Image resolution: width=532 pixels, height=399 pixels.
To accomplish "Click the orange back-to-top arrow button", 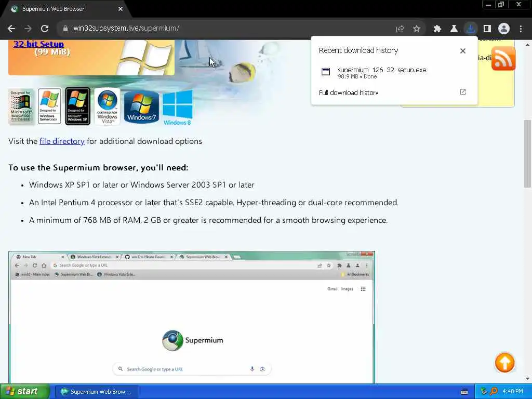I will [504, 362].
